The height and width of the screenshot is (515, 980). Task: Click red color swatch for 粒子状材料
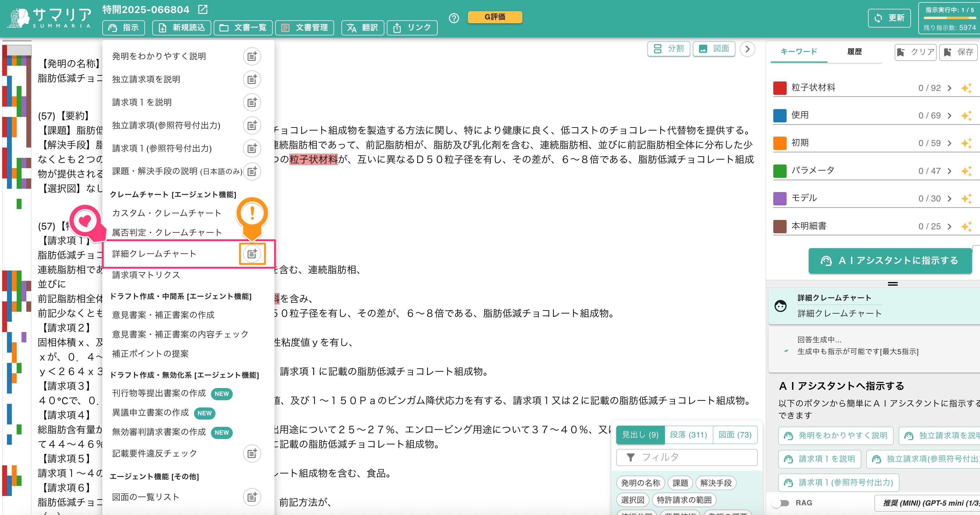tap(780, 88)
